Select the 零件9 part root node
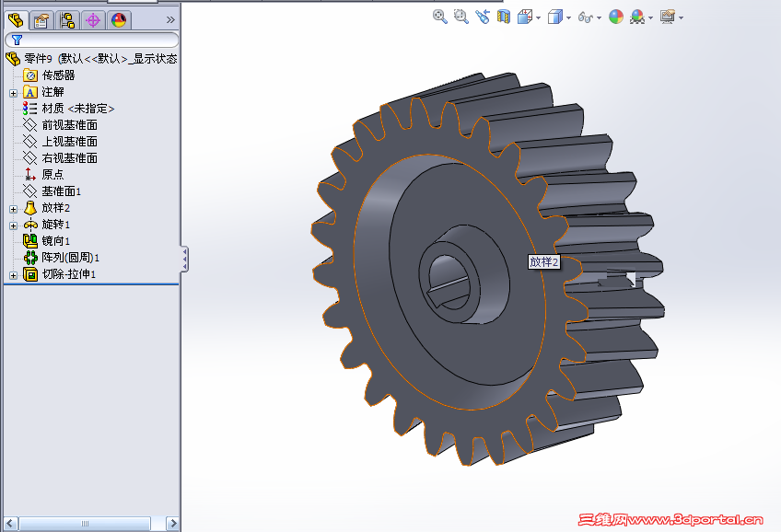 click(100, 59)
